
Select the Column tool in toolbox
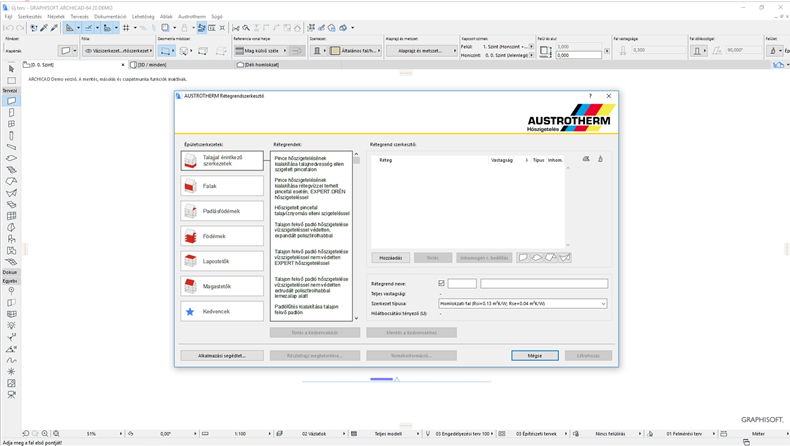pyautogui.click(x=11, y=136)
